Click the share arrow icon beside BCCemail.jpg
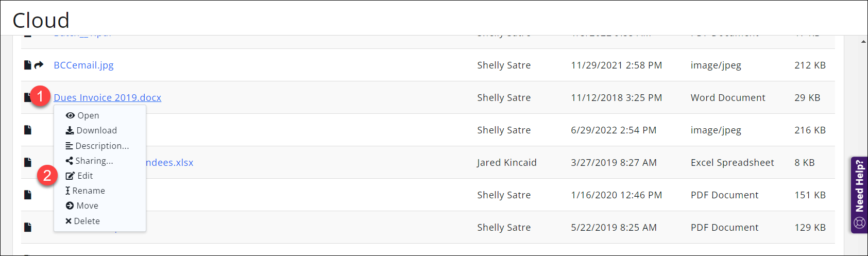The height and width of the screenshot is (256, 868). click(39, 65)
